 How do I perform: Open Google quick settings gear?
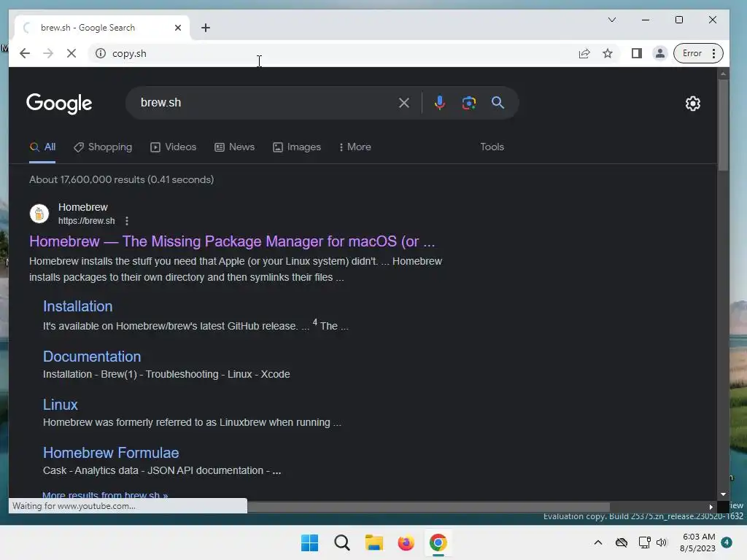(693, 104)
